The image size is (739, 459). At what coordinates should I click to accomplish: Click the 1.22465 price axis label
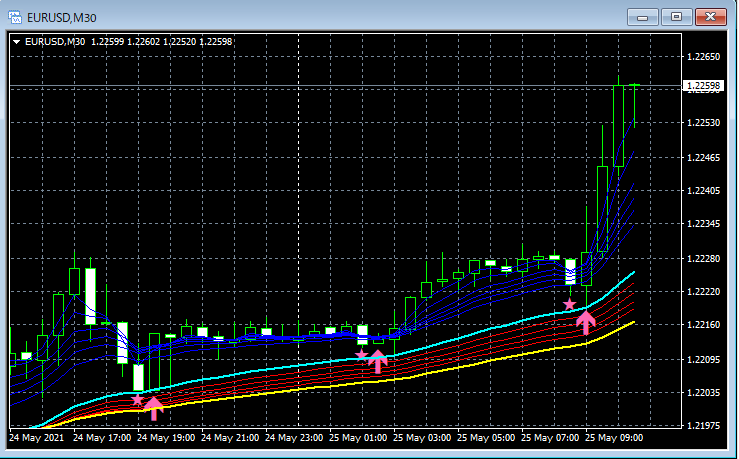click(x=704, y=157)
